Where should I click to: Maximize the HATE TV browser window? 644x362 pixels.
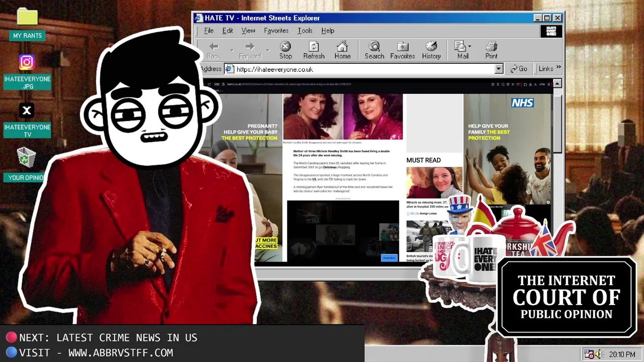coord(547,18)
